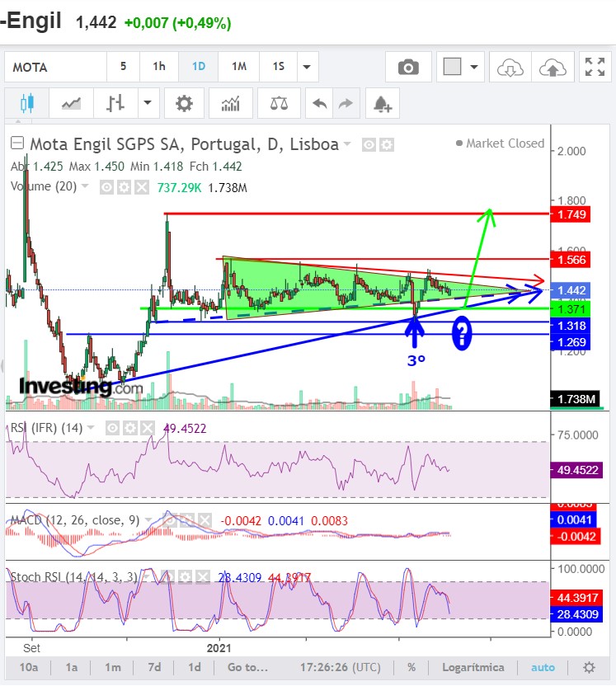Select the 5 minute timeframe
616x686 pixels.
pos(124,67)
